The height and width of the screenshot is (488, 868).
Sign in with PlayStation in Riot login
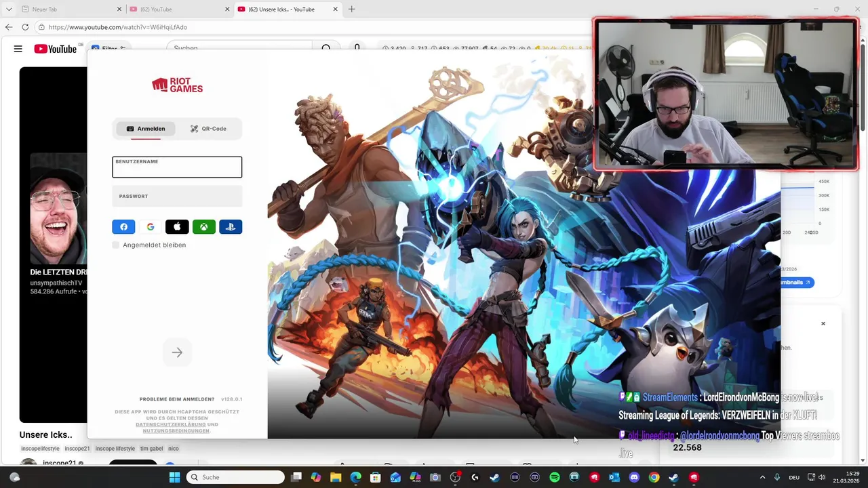click(231, 227)
